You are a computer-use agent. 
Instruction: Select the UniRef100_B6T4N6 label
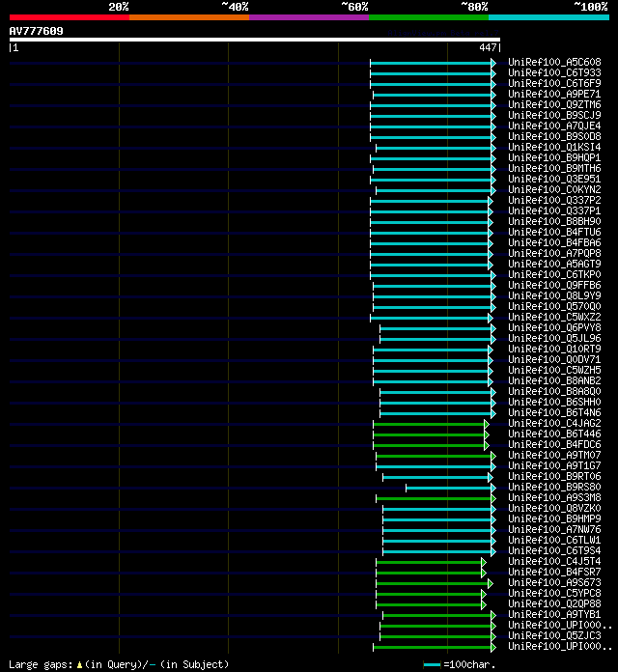(554, 412)
